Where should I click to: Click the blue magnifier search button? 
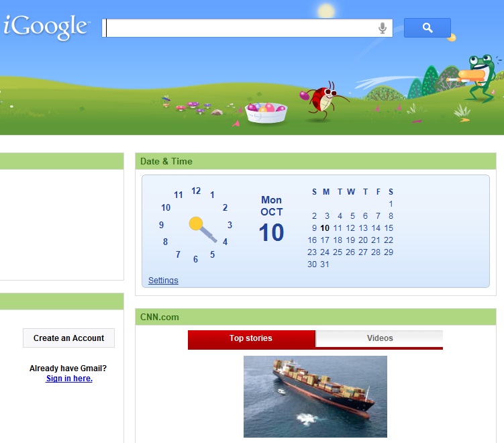427,28
